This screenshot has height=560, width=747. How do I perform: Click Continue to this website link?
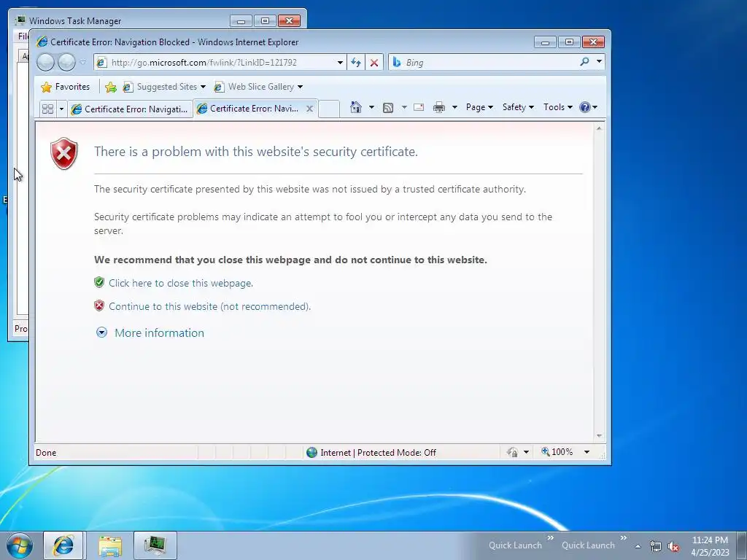pyautogui.click(x=209, y=306)
